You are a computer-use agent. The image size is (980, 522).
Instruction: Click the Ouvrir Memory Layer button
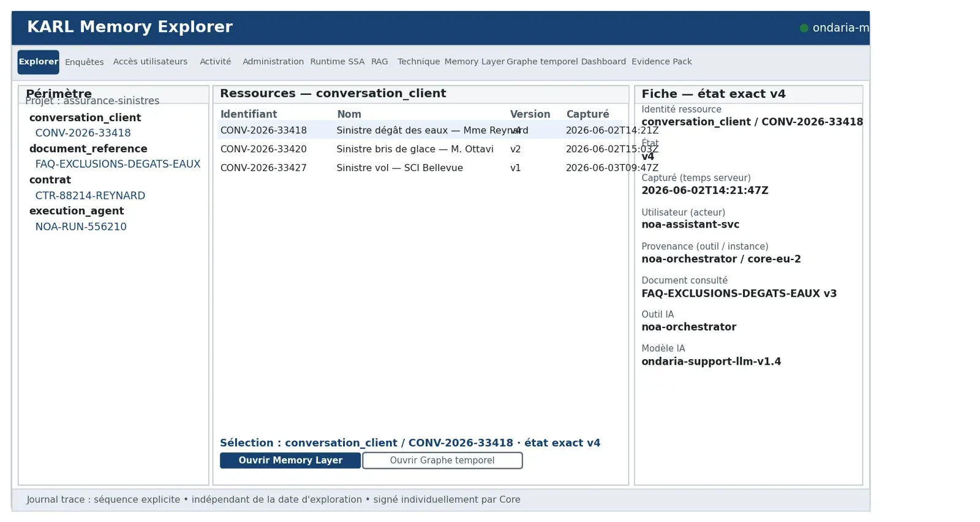[x=290, y=460]
